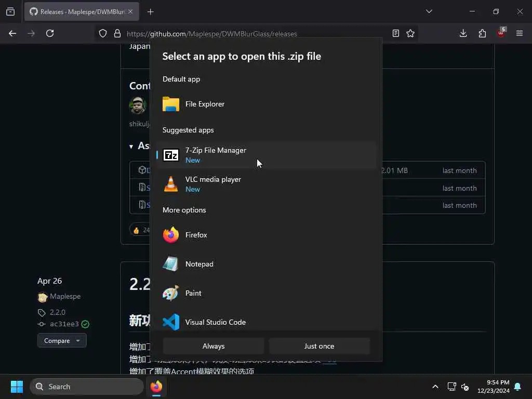This screenshot has width=532, height=399.
Task: Open network status in system tray
Action: click(451, 387)
